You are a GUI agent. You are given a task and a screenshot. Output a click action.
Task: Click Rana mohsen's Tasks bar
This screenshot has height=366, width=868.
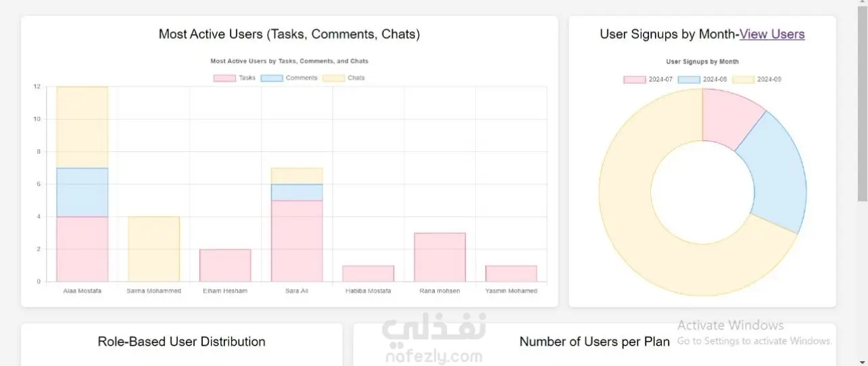coord(440,257)
